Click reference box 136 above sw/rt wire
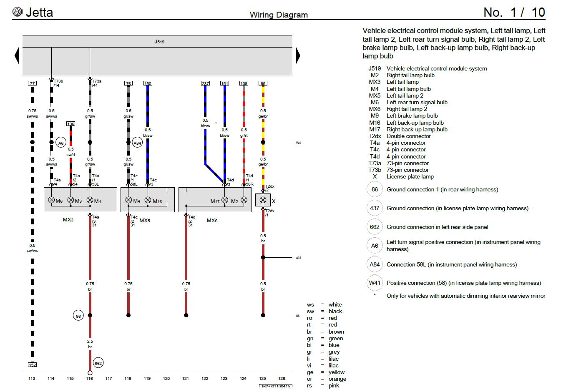Viewport: 571px width, 392px height. [x=71, y=124]
